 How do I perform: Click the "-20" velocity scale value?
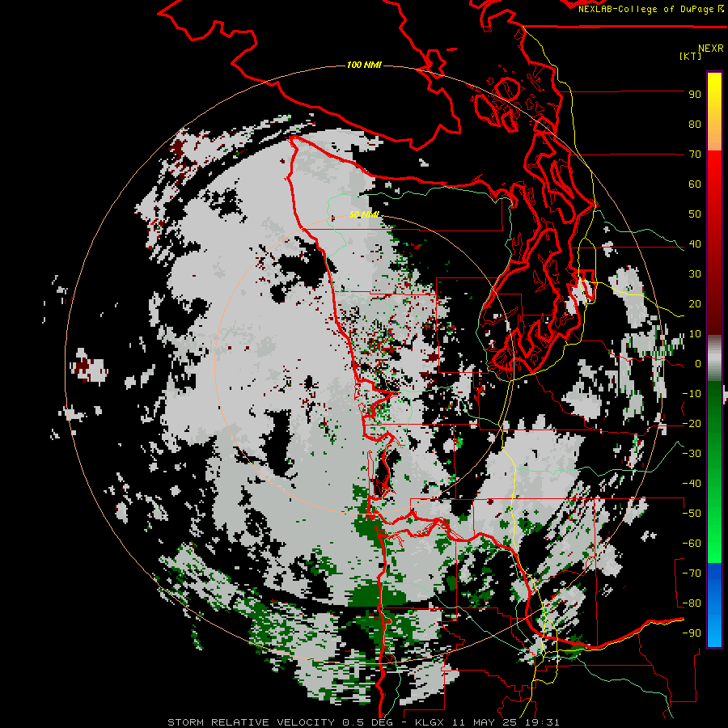692,423
